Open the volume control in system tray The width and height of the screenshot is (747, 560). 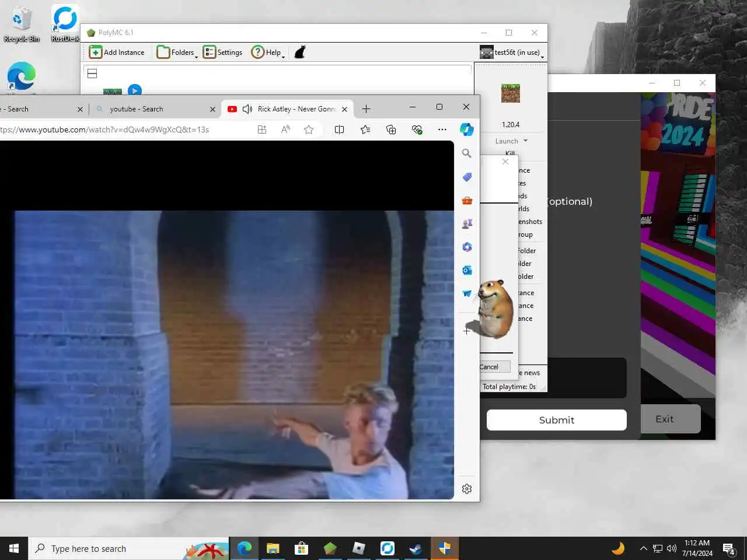tap(672, 548)
